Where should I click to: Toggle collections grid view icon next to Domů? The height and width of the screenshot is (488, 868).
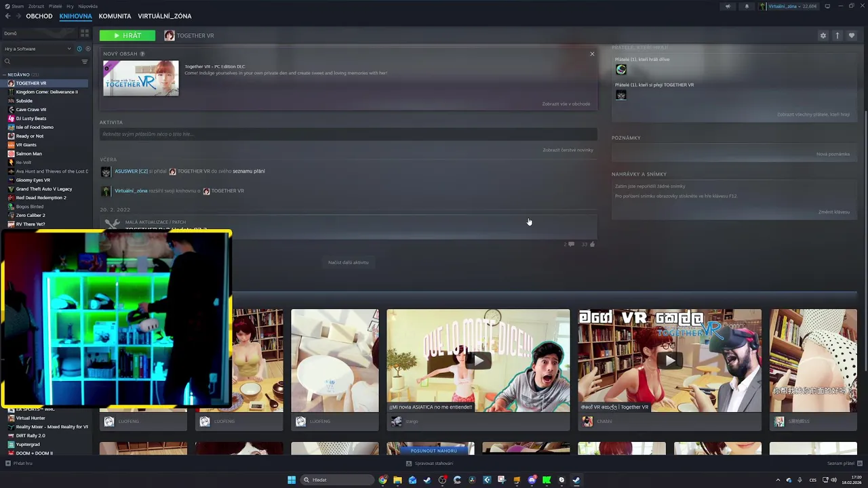[x=85, y=33]
